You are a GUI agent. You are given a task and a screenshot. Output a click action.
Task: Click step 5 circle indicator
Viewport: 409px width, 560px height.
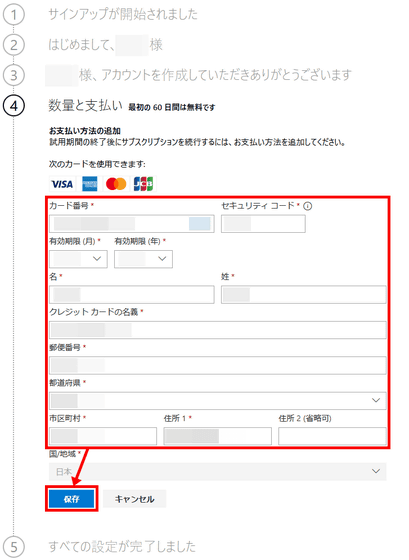14,547
